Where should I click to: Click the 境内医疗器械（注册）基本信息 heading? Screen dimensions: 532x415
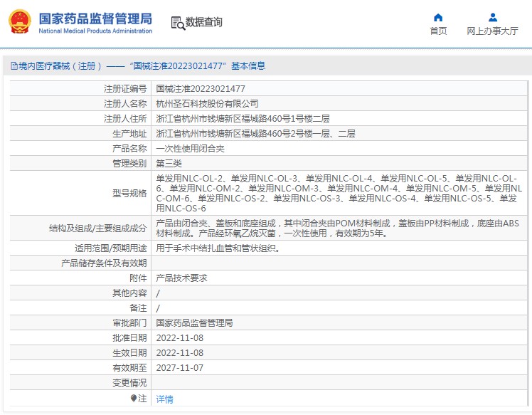(142, 66)
